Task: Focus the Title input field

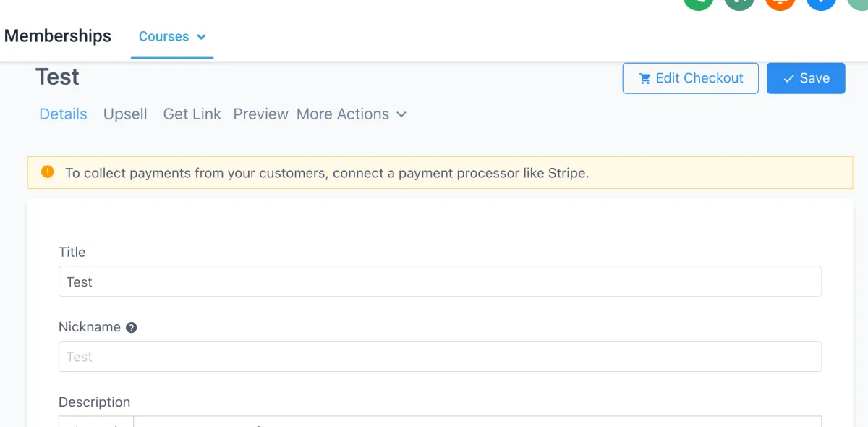Action: point(440,282)
